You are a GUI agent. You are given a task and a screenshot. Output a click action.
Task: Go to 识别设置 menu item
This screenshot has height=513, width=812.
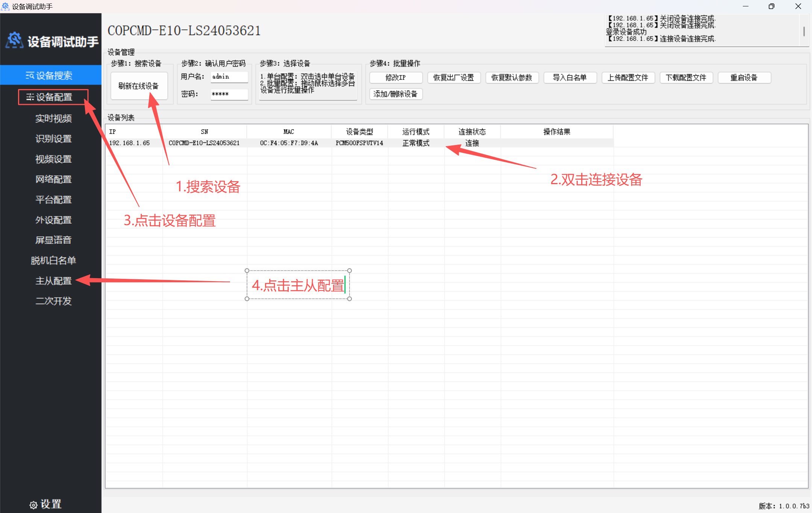53,139
